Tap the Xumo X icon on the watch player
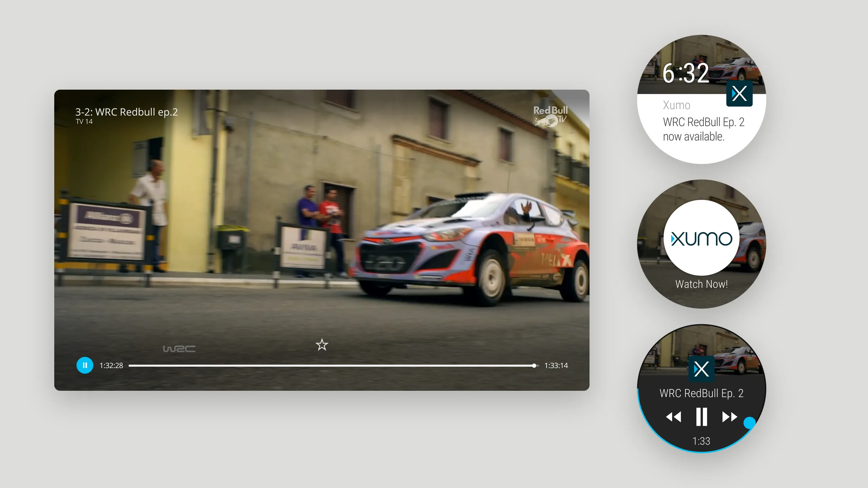 [702, 369]
